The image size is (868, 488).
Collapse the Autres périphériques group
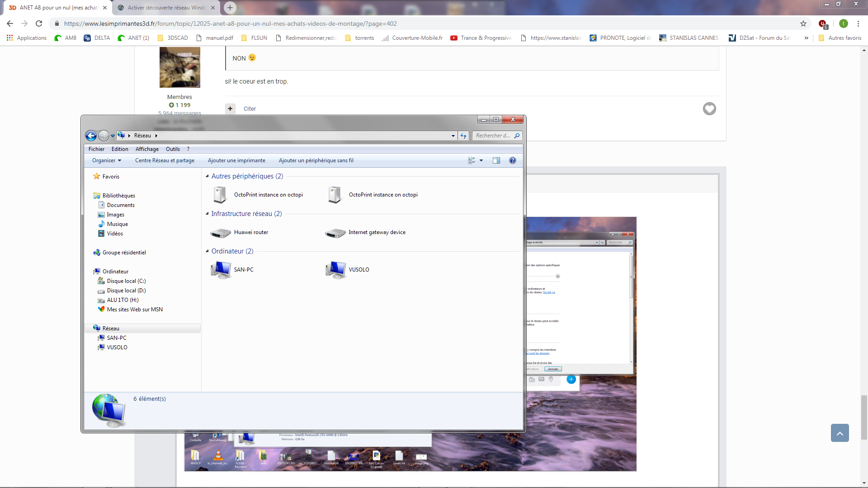click(208, 176)
